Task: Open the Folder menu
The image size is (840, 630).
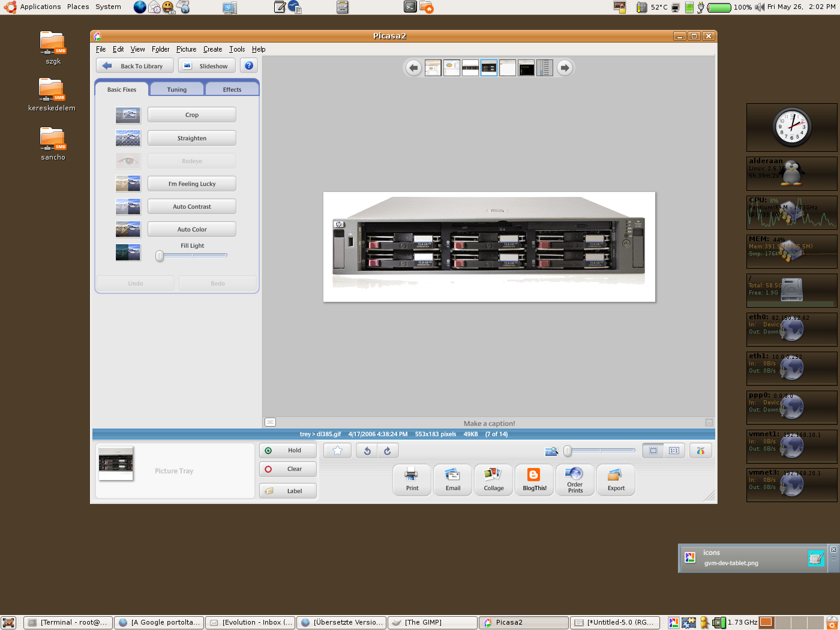Action: point(160,49)
